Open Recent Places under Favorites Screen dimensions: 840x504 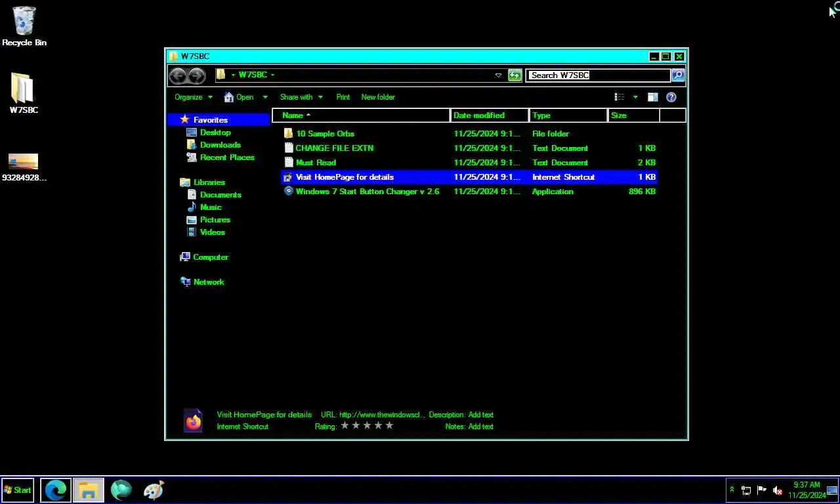[227, 157]
